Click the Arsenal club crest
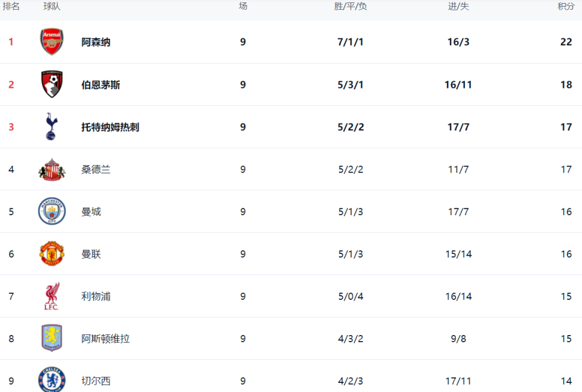Screen dimensions: 582x392 click(x=52, y=42)
